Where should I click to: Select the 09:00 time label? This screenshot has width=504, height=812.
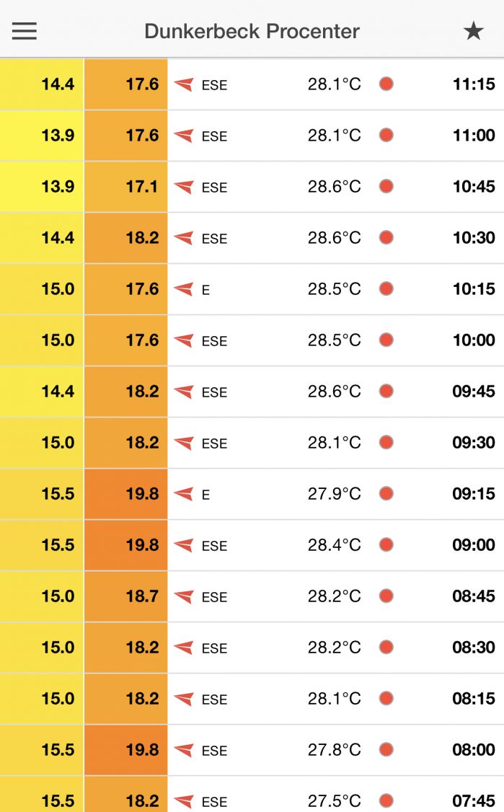[474, 545]
